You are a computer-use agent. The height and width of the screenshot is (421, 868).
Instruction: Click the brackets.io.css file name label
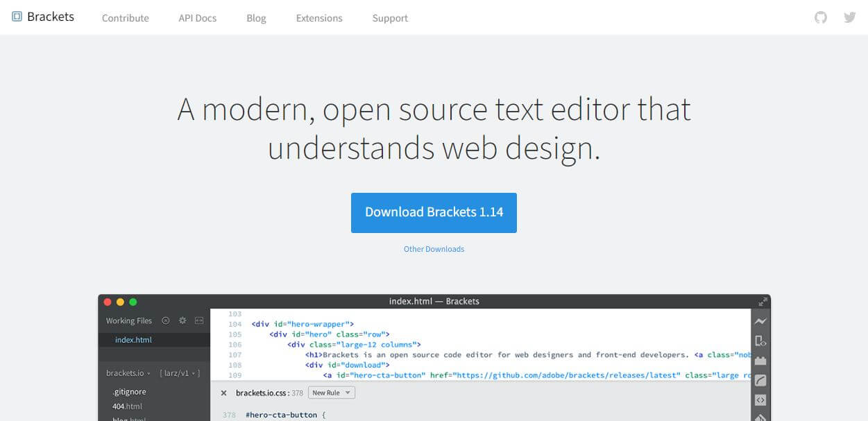pos(262,393)
